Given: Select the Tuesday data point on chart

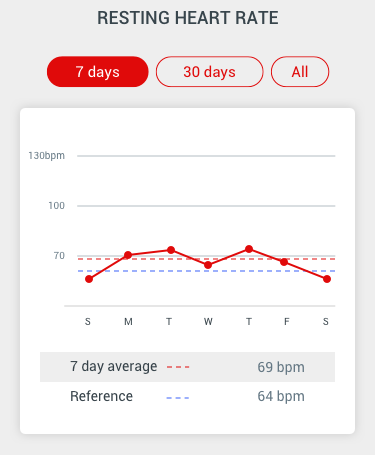Looking at the screenshot, I should click(x=171, y=250).
